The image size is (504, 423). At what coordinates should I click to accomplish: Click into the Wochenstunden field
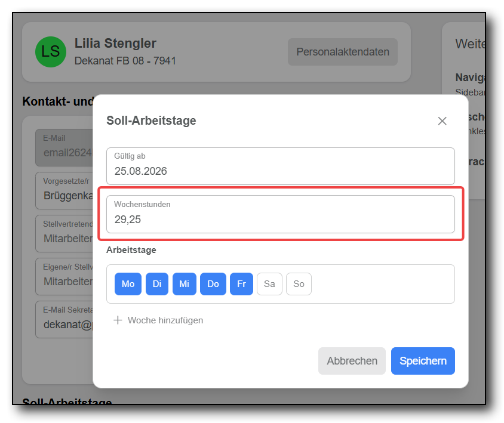coord(281,214)
